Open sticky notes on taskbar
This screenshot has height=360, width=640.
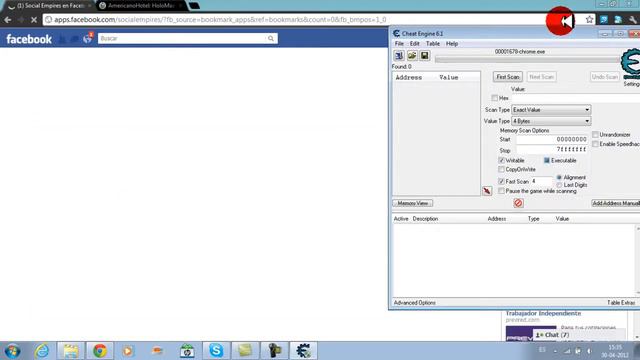[245, 351]
